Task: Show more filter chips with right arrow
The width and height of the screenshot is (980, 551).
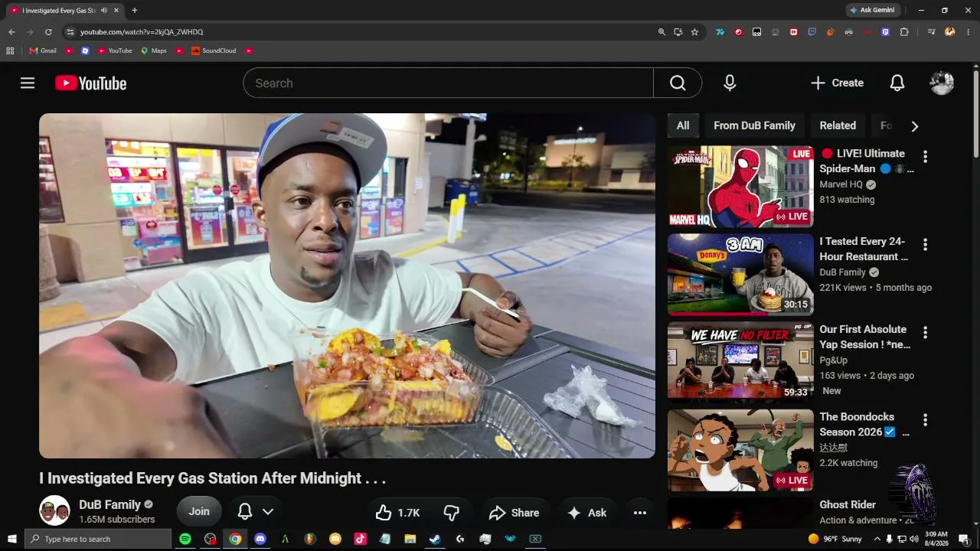Action: click(x=914, y=126)
